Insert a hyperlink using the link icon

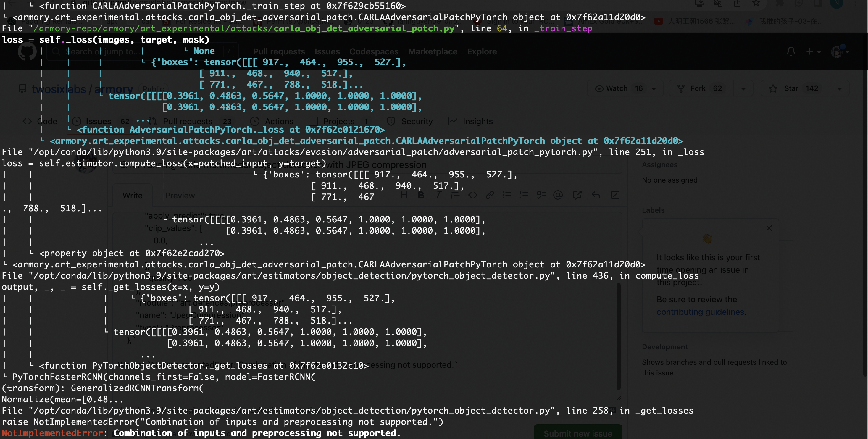(490, 195)
